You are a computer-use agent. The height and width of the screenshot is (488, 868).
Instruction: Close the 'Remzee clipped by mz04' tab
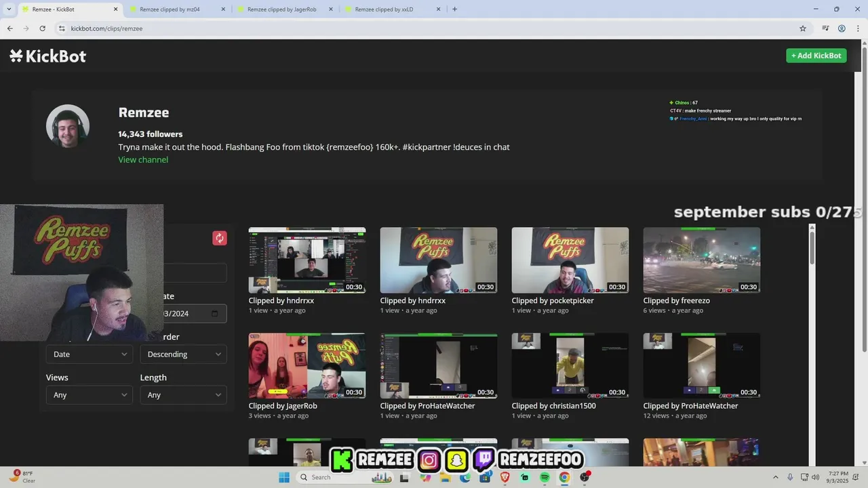[223, 9]
